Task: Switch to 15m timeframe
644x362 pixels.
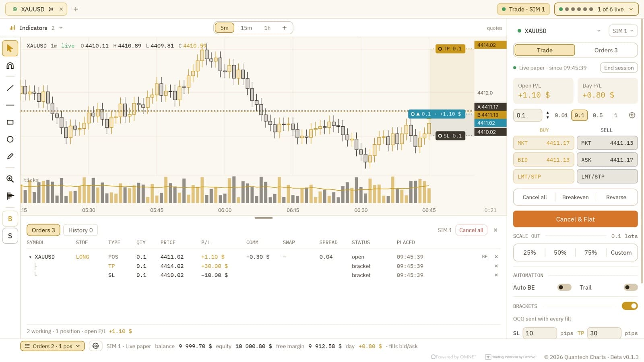Action: pyautogui.click(x=246, y=28)
